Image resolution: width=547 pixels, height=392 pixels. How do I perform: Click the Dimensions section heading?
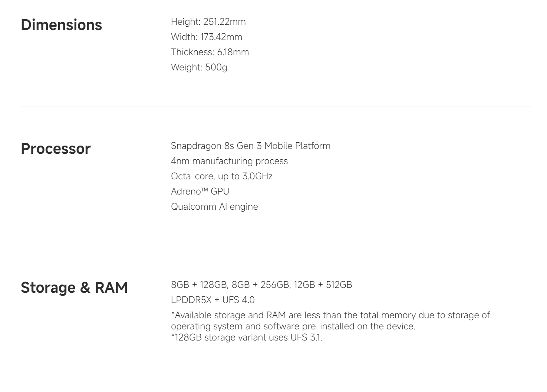[61, 25]
